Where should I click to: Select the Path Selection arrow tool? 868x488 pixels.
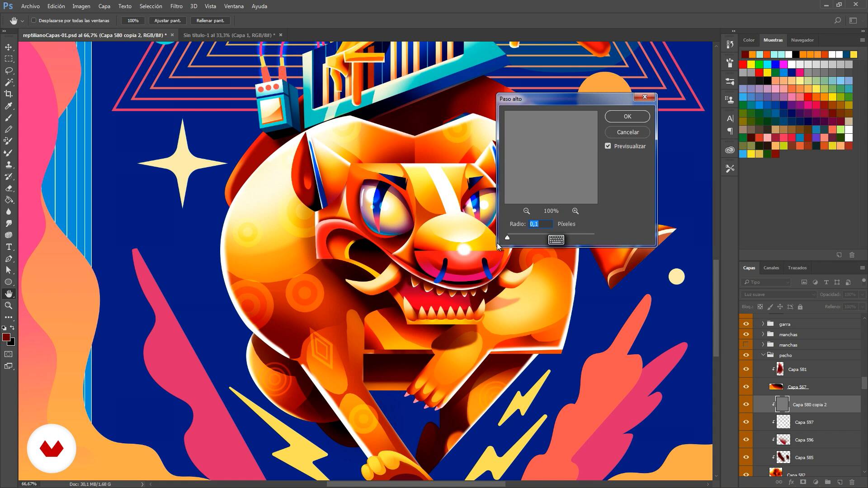click(9, 270)
